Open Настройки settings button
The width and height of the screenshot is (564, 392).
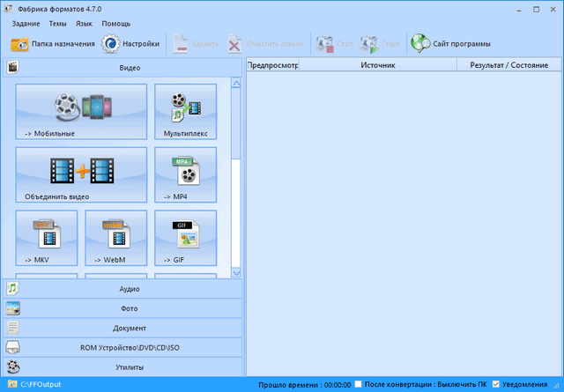(131, 43)
